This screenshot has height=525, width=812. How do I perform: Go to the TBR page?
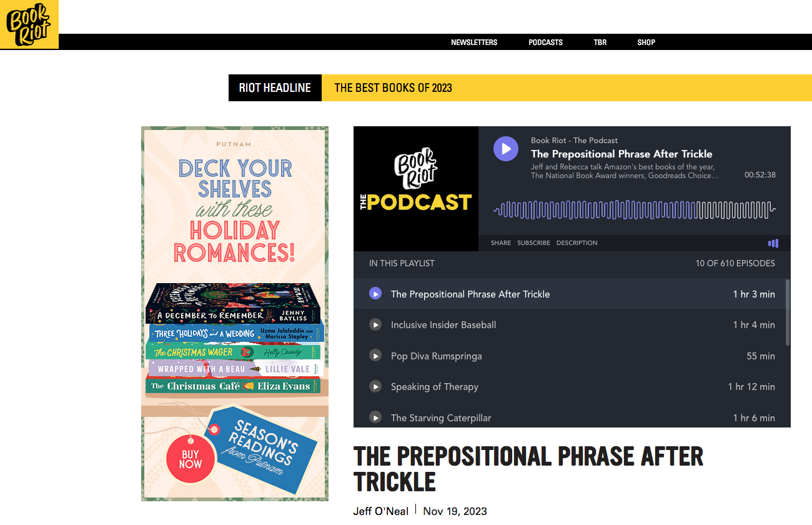pos(600,42)
